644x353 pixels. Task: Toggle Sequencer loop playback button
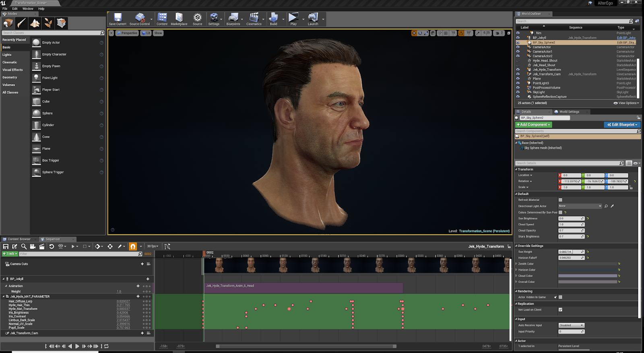pyautogui.click(x=106, y=346)
